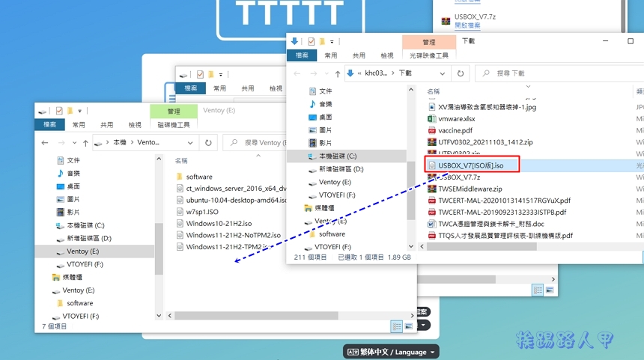Click chevron after khc03 in 下載 address bar
The width and height of the screenshot is (644, 360).
click(393, 73)
